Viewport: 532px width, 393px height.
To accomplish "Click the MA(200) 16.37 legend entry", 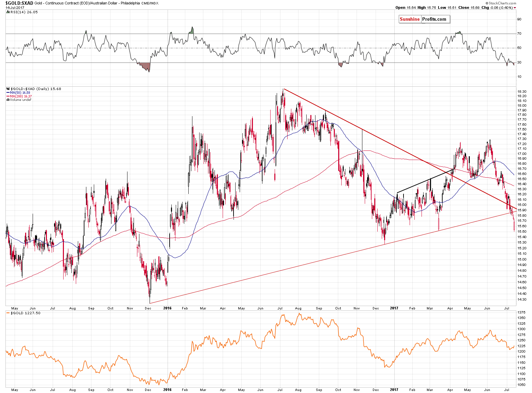I will pyautogui.click(x=20, y=96).
